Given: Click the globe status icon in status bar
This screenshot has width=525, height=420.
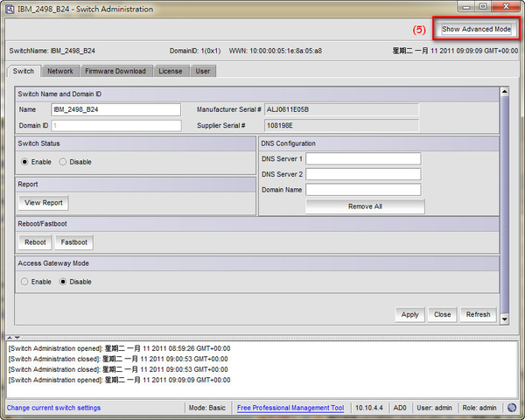Looking at the screenshot, I should pos(512,408).
